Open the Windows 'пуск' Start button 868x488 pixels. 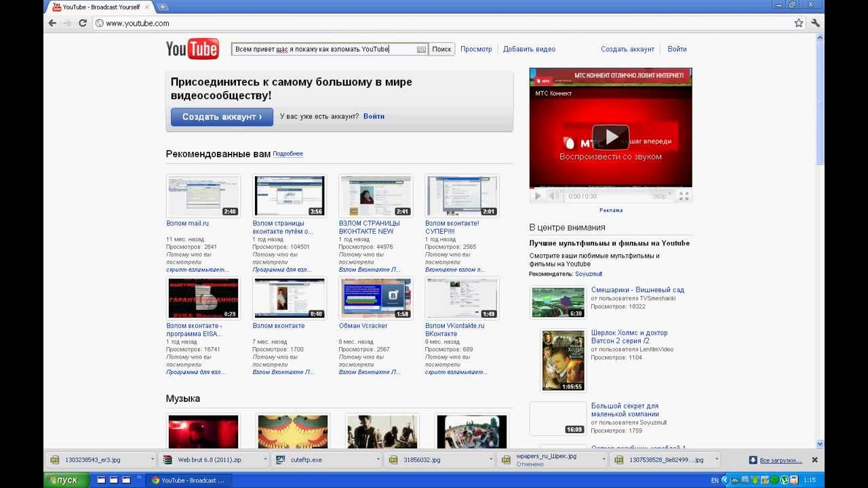click(66, 480)
